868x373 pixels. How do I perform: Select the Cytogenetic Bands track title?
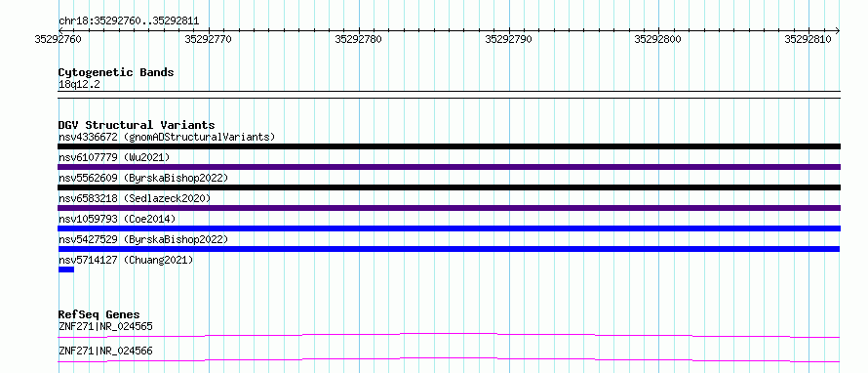point(116,72)
